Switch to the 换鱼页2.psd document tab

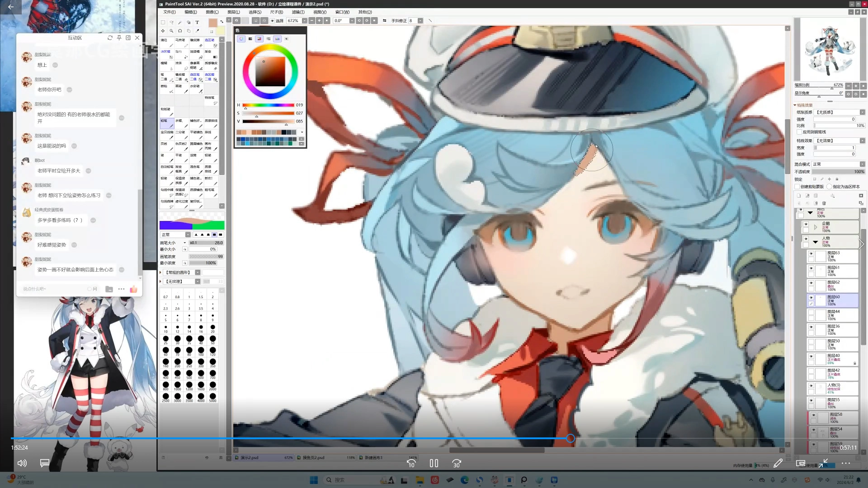coord(313,458)
